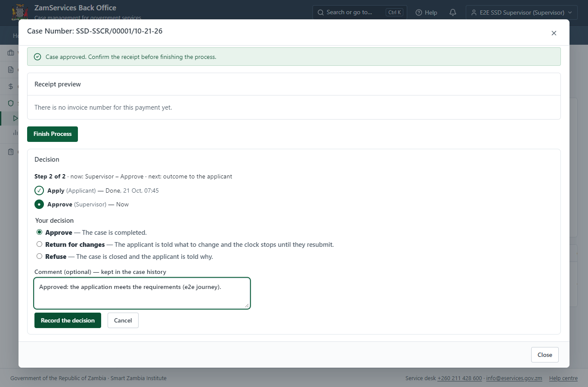
Task: Click the Finish Process button
Action: tap(53, 134)
